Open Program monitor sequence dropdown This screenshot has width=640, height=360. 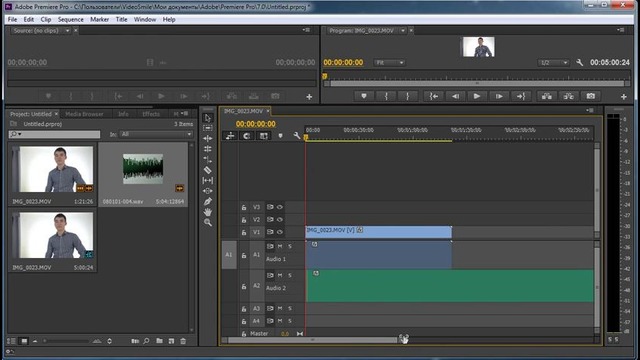(x=403, y=31)
